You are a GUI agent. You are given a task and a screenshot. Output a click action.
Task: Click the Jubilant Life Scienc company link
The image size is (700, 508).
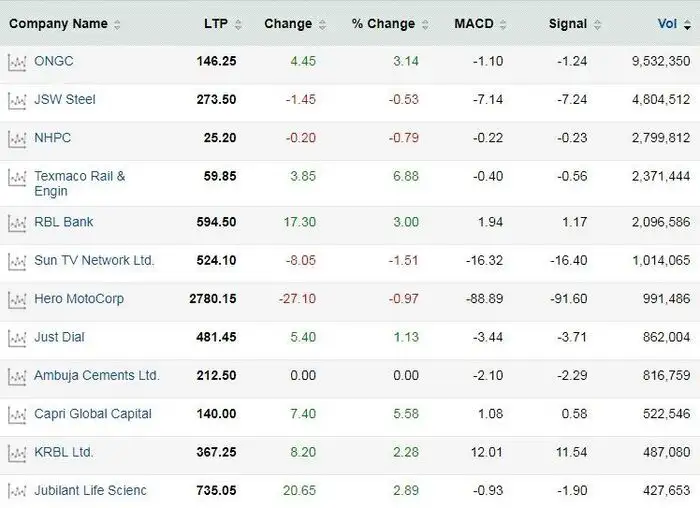[90, 490]
